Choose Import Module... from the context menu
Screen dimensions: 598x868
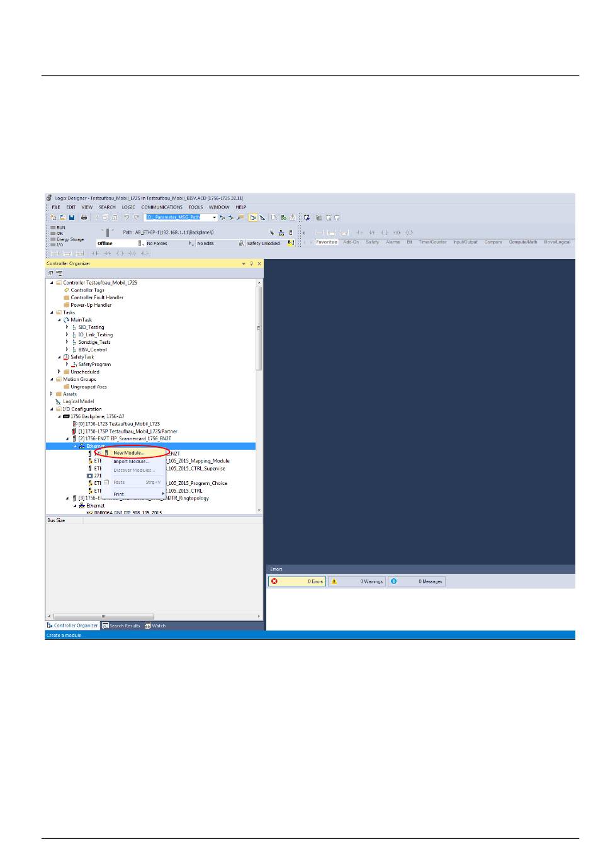point(132,462)
